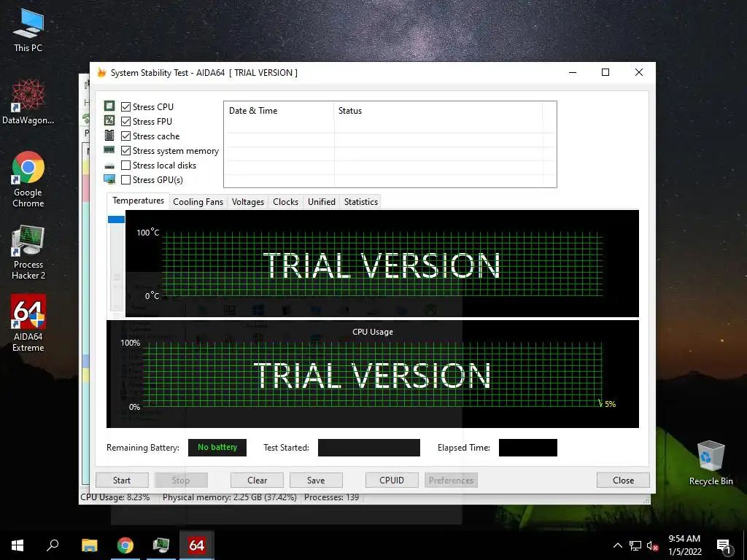
Task: Uncheck Stress system memory
Action: (x=125, y=150)
